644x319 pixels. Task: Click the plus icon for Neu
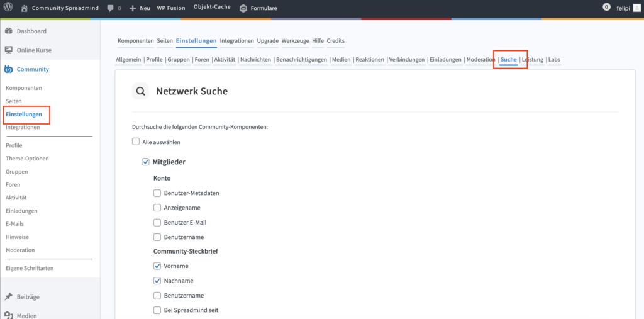click(x=133, y=8)
